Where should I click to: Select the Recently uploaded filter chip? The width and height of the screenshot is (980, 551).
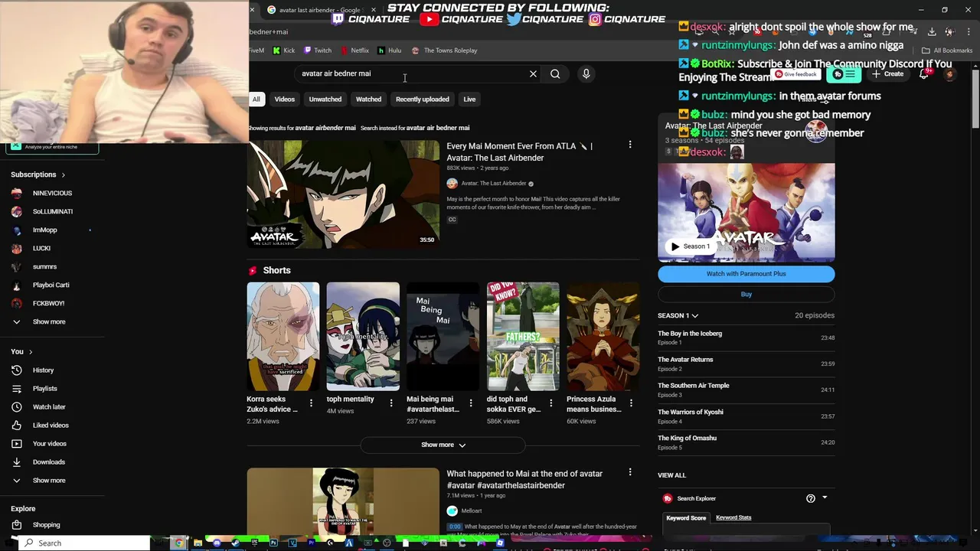(423, 99)
